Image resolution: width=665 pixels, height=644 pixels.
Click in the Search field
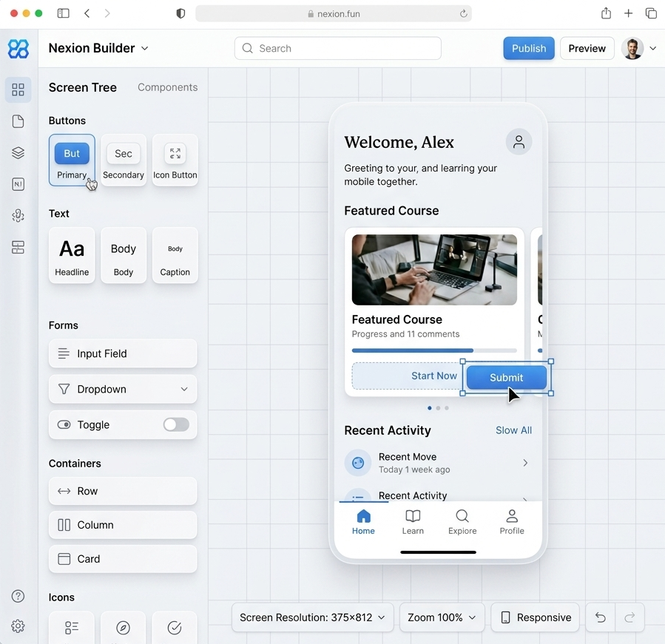point(337,48)
